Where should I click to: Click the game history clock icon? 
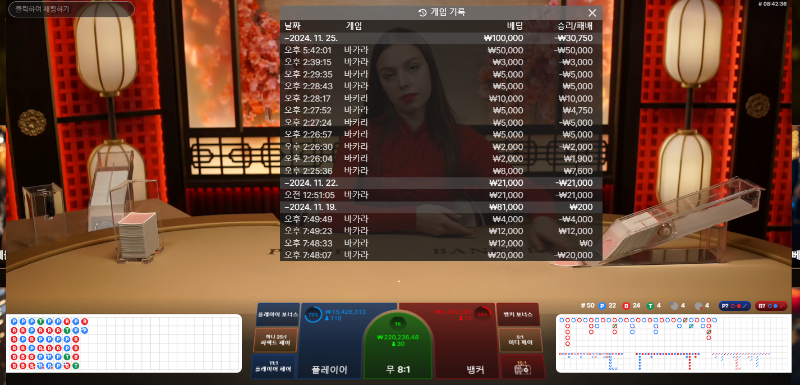point(422,13)
